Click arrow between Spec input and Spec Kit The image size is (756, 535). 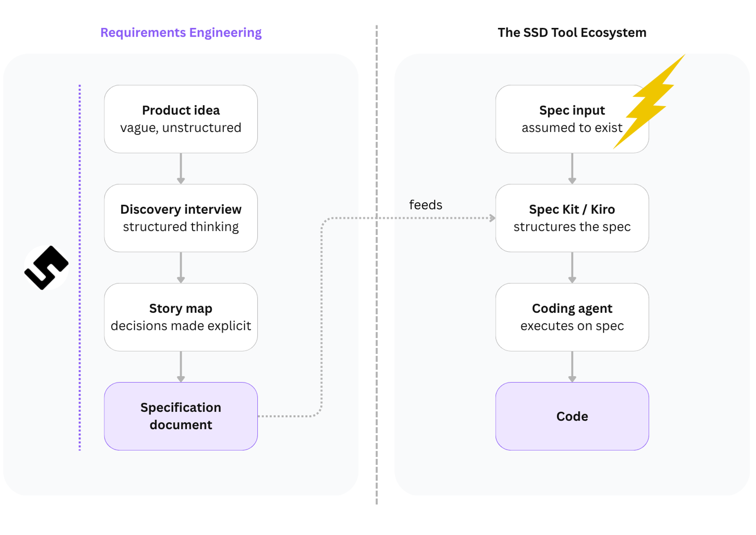tap(572, 169)
